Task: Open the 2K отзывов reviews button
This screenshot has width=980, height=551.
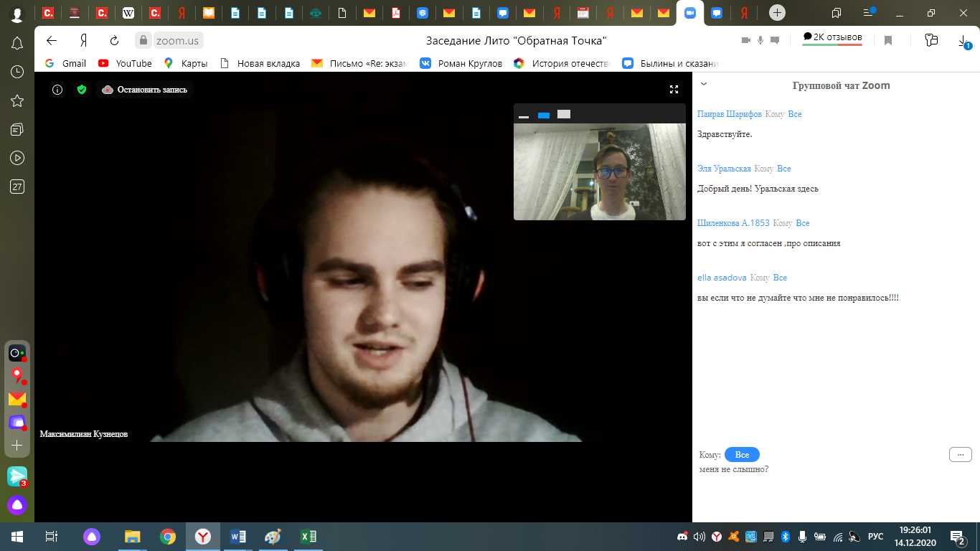Action: 832,38
